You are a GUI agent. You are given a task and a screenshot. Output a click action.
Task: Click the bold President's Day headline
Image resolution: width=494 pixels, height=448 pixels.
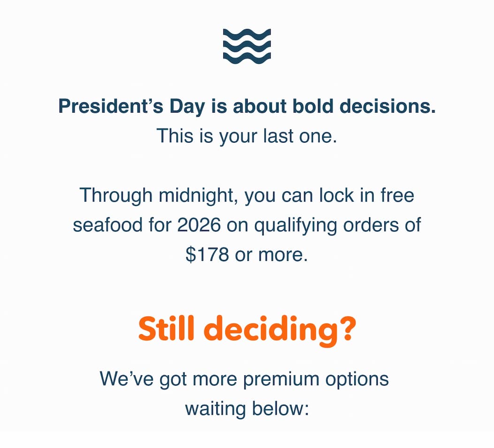point(247,106)
